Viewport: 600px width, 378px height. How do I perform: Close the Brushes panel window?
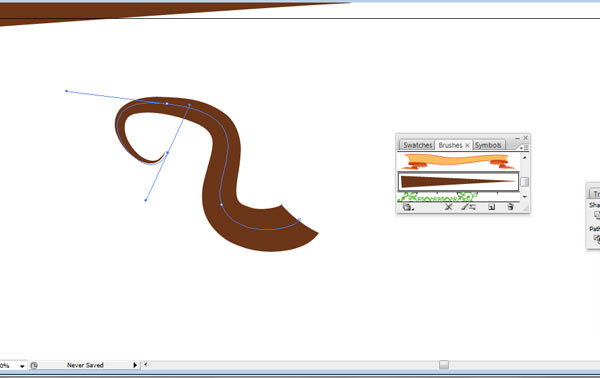[525, 138]
